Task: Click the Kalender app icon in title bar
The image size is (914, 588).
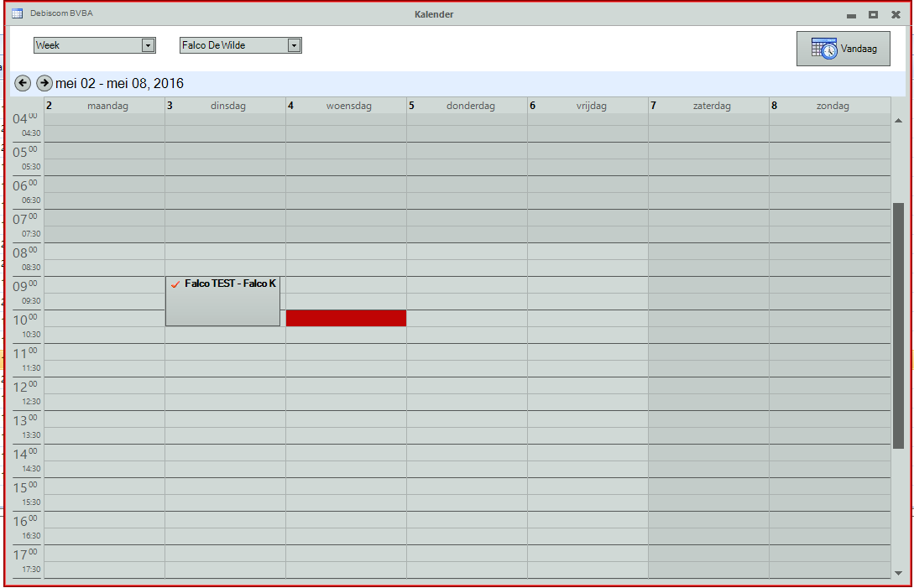Action: (x=17, y=13)
